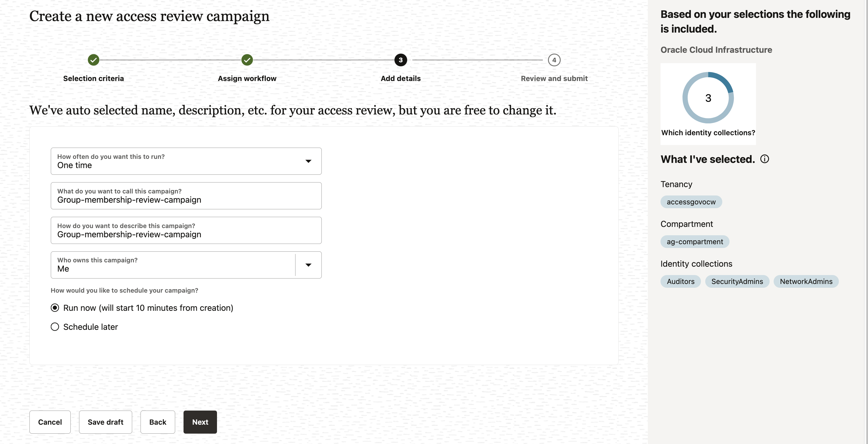
Task: Open the Who owns this campaign dropdown
Action: pos(308,265)
